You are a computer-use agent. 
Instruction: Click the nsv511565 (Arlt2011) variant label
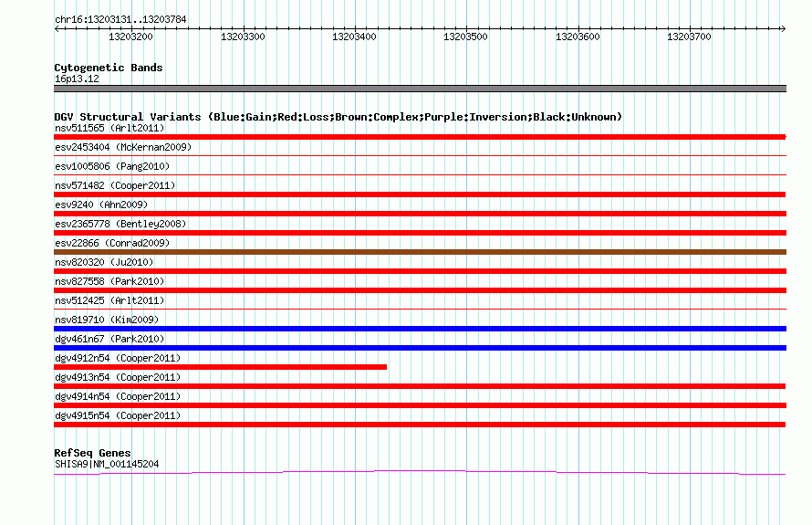pos(109,128)
